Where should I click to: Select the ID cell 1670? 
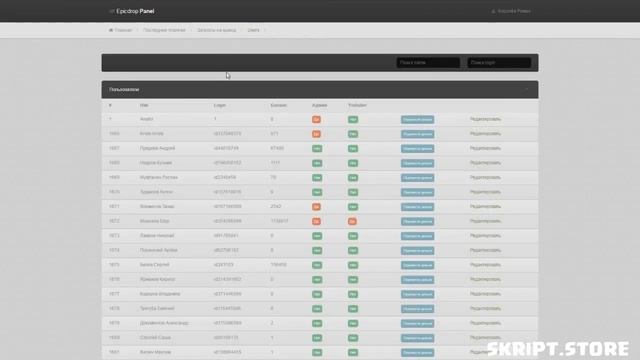coord(114,192)
